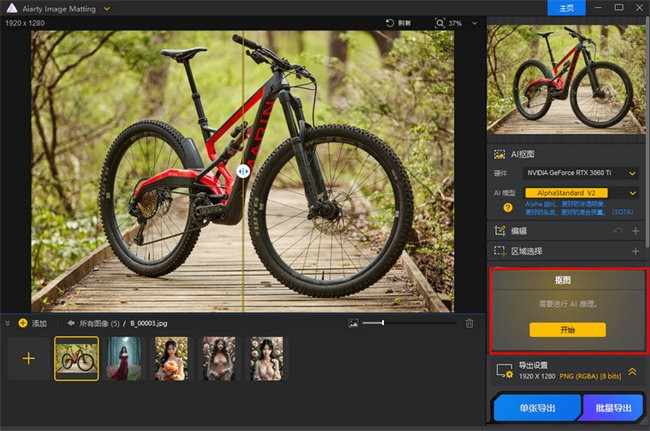Select the woman in red dress thumbnail

point(124,358)
